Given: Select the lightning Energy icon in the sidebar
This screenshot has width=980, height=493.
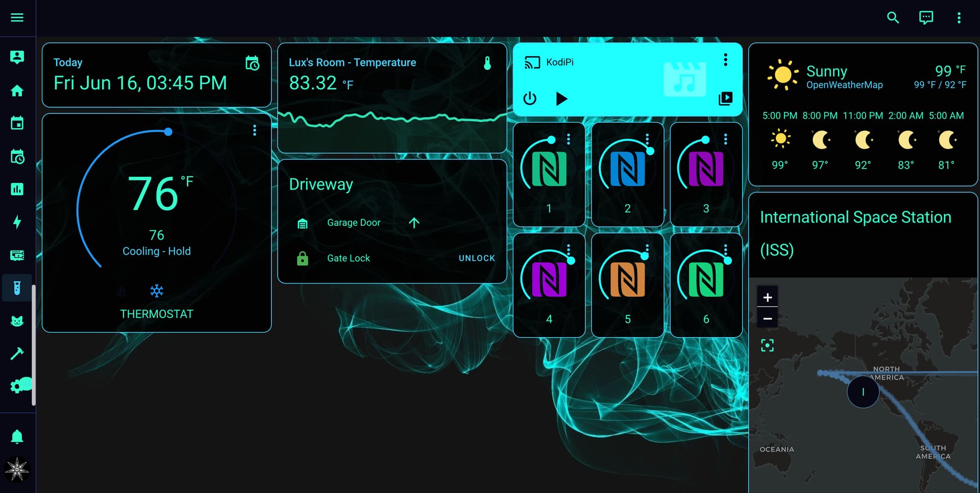Looking at the screenshot, I should click(17, 221).
